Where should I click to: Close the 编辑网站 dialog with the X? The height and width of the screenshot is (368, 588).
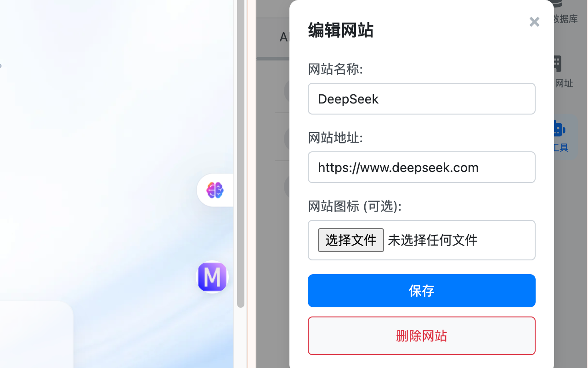click(x=534, y=22)
